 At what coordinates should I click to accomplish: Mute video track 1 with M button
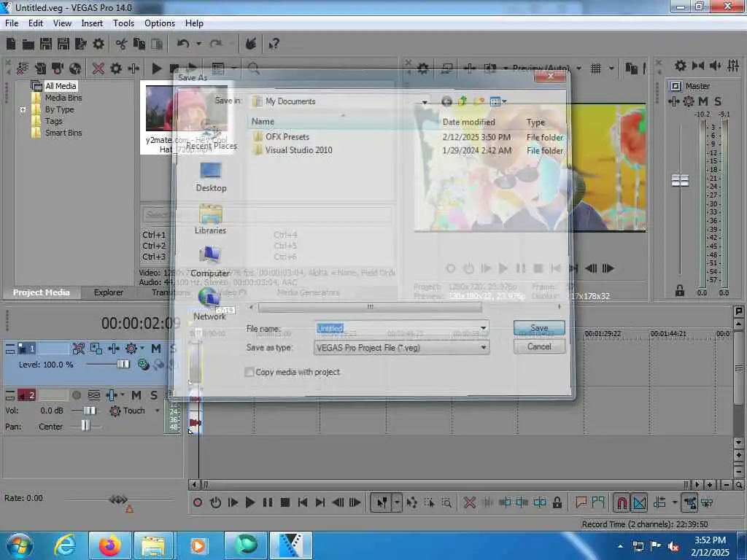[x=156, y=349]
